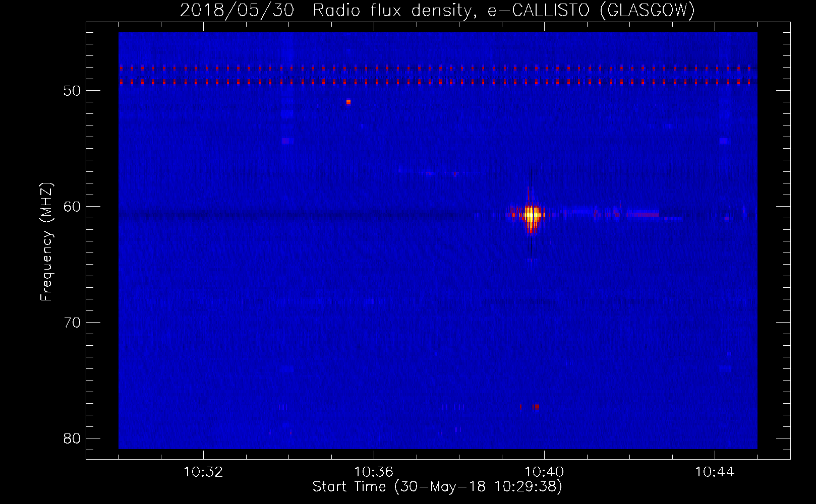Click the "70" frequency tick label
Viewport: 816px width, 504px height.
72,323
